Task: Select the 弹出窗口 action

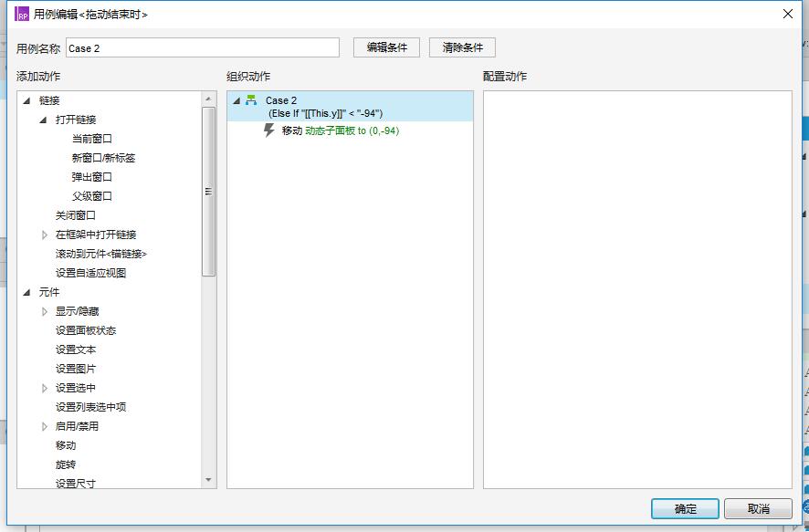Action: 92,177
